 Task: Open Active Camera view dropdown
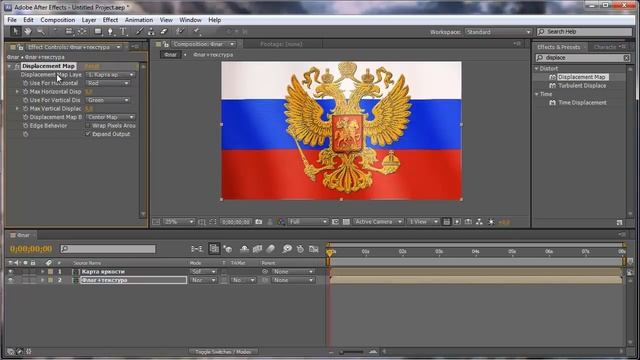coord(378,222)
